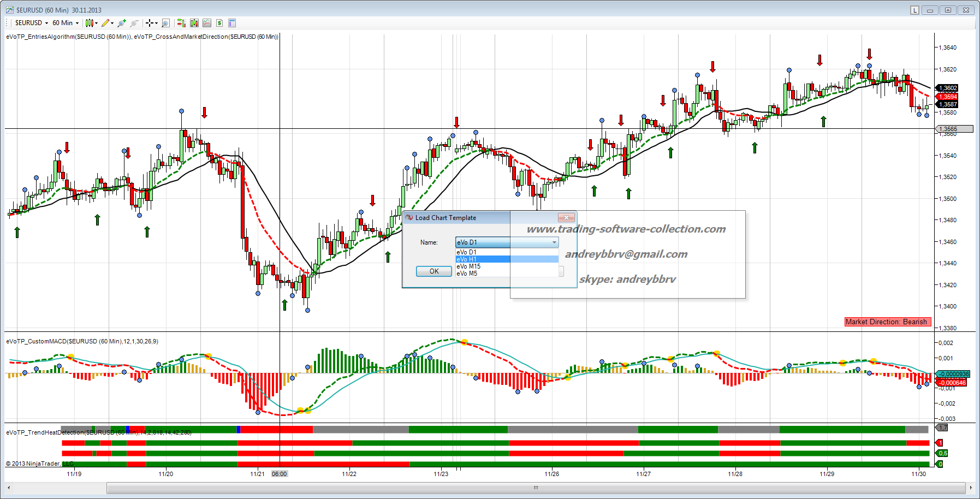Open the strategies dollar sign icon
This screenshot has height=499, width=980.
coord(219,23)
